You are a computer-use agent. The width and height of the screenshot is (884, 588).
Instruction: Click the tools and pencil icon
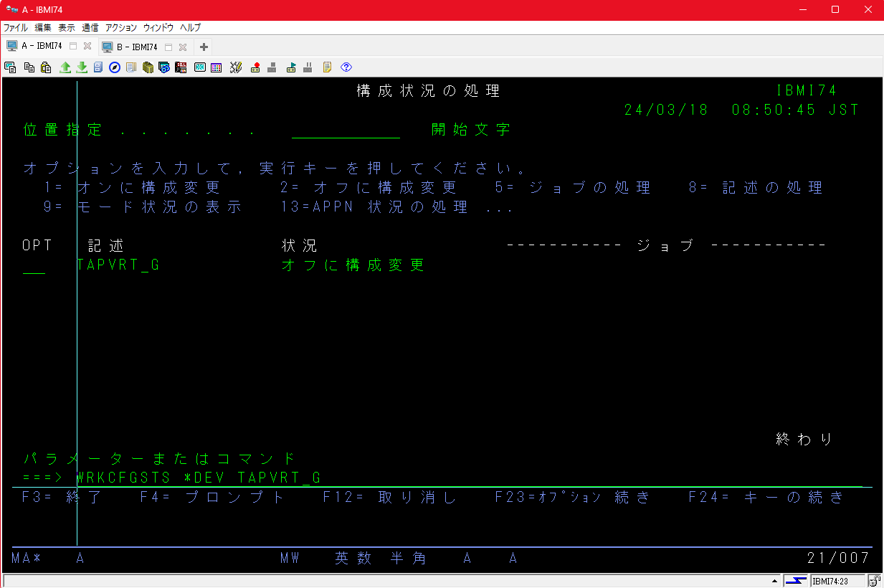coord(236,67)
